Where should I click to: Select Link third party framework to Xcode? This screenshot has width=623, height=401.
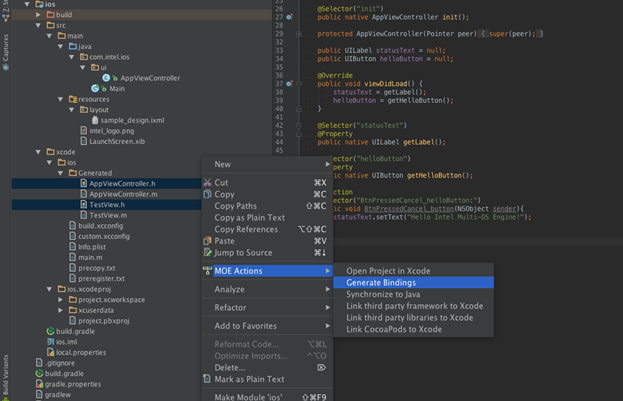[414, 306]
